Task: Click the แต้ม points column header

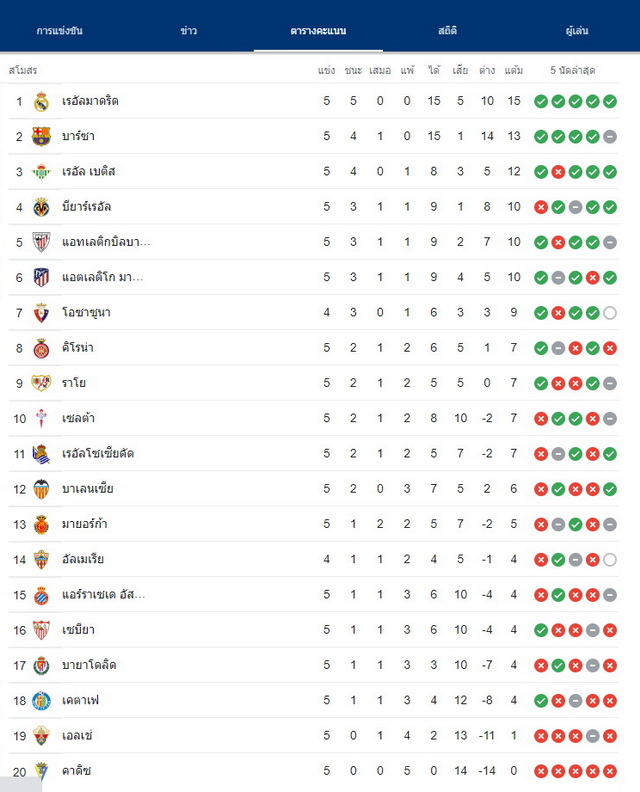Action: [x=513, y=70]
